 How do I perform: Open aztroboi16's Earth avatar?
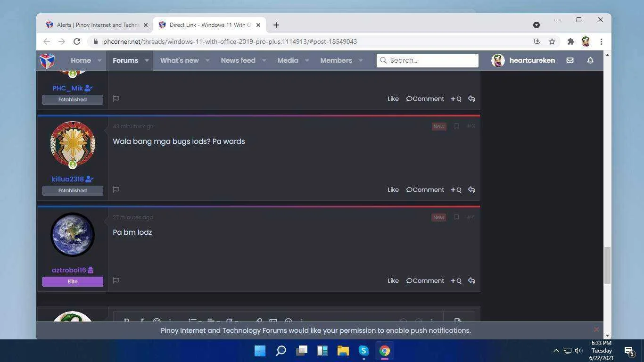[x=73, y=235]
